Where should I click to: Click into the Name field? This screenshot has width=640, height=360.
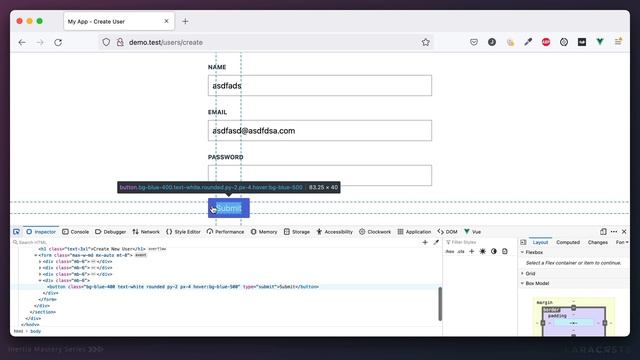click(320, 85)
